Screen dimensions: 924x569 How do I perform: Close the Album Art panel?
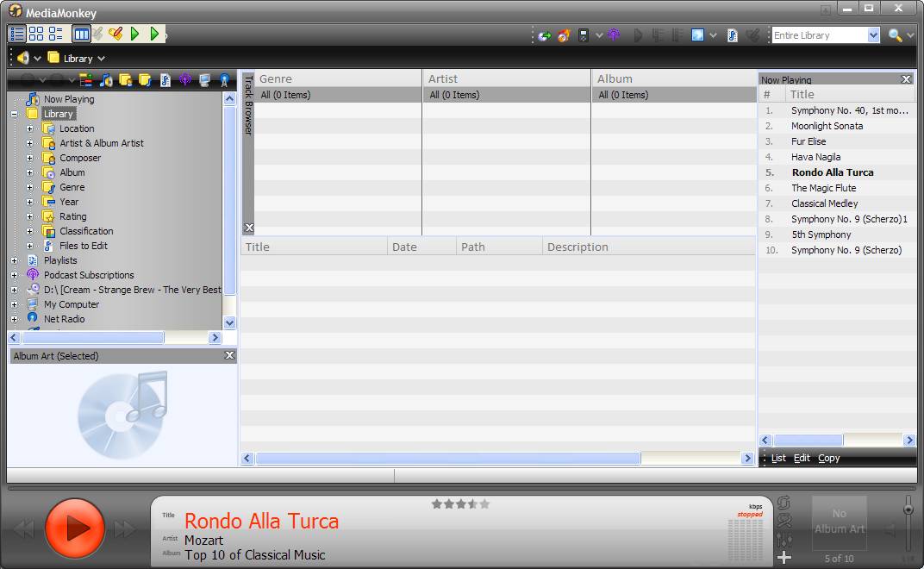(229, 355)
